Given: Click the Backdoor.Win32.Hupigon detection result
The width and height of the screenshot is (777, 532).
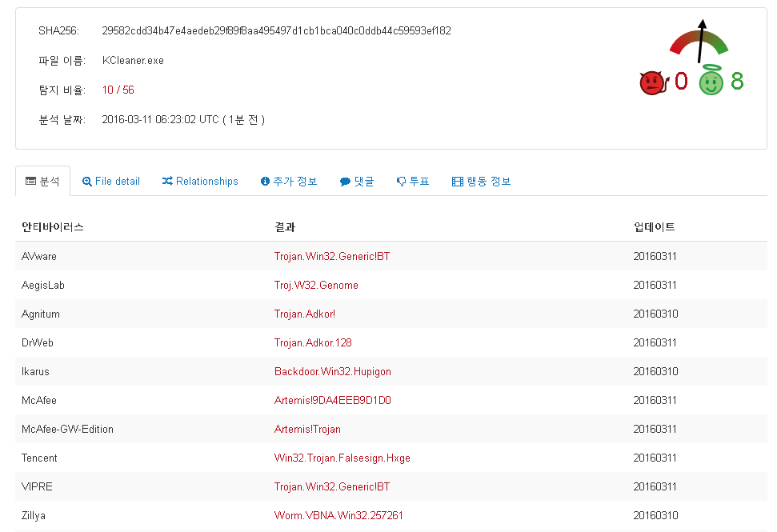Looking at the screenshot, I should [332, 371].
